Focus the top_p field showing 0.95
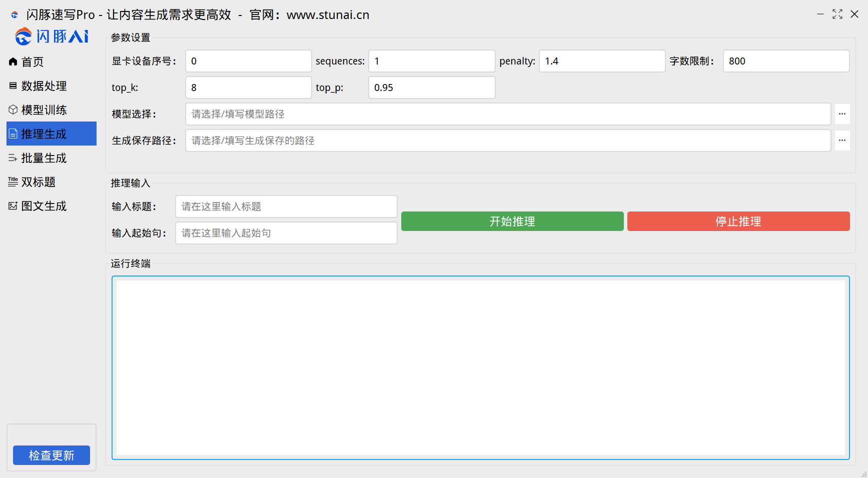Image resolution: width=868 pixels, height=478 pixels. [432, 87]
